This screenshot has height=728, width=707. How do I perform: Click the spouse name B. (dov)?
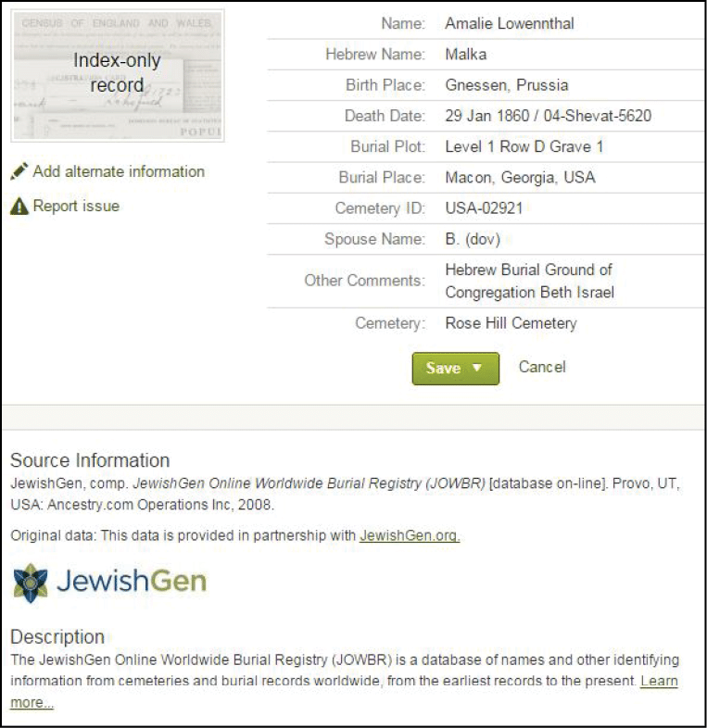[x=473, y=239]
